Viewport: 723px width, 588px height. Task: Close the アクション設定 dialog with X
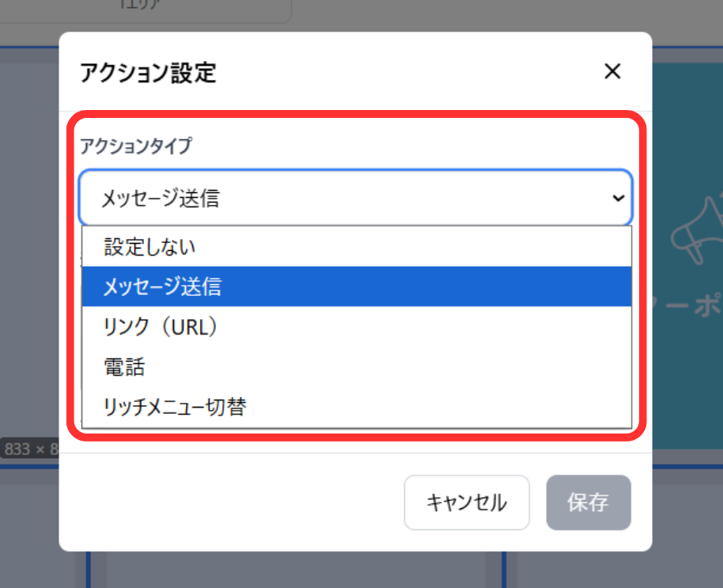pyautogui.click(x=612, y=72)
